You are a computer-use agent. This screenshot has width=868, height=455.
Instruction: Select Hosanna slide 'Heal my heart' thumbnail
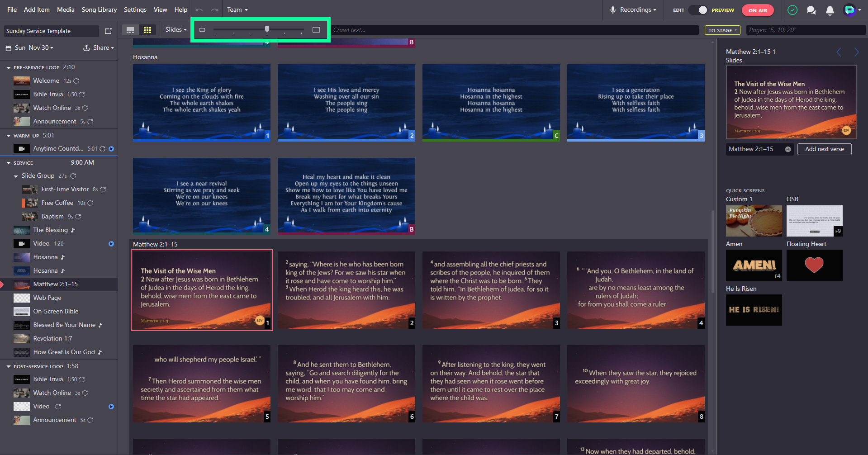(346, 196)
